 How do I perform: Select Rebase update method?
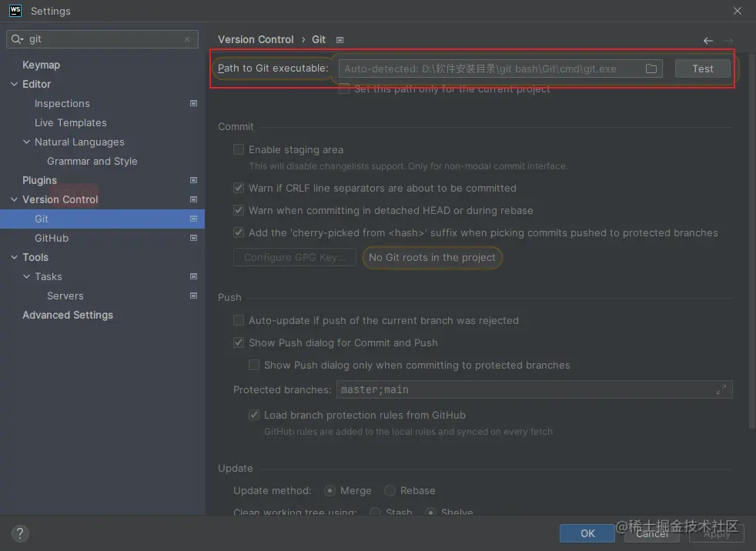pyautogui.click(x=390, y=491)
